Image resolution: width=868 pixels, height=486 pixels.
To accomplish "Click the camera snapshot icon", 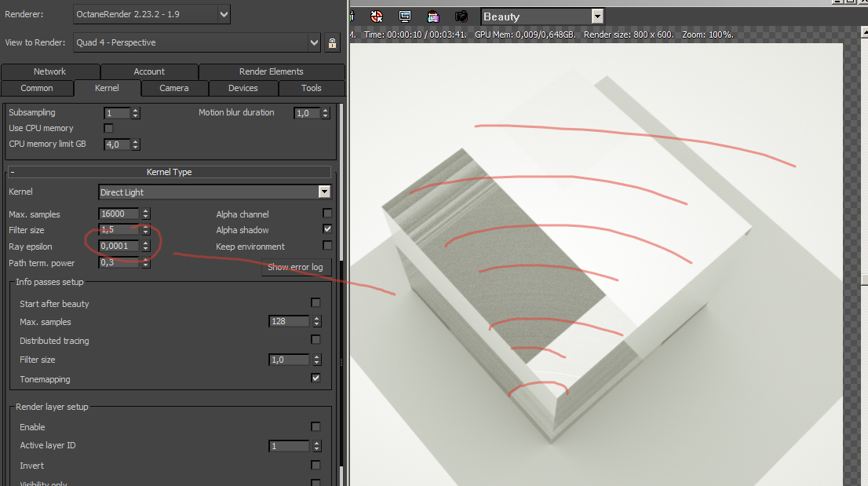I will click(x=461, y=16).
